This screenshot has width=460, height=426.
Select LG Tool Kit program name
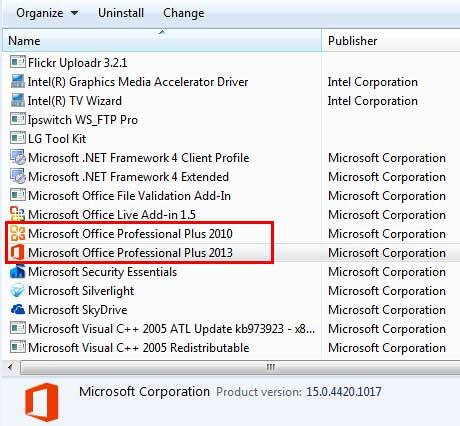(x=57, y=139)
